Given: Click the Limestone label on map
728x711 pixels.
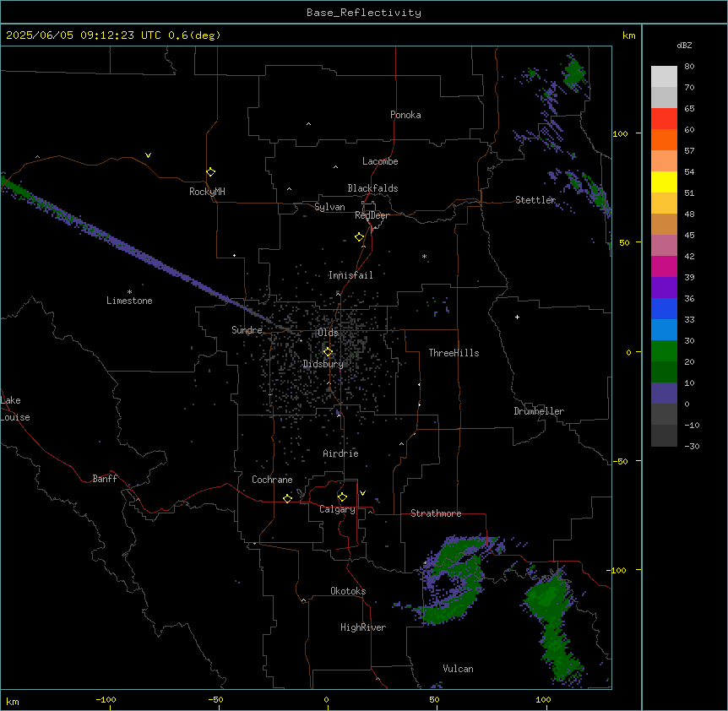Looking at the screenshot, I should pos(129,301).
